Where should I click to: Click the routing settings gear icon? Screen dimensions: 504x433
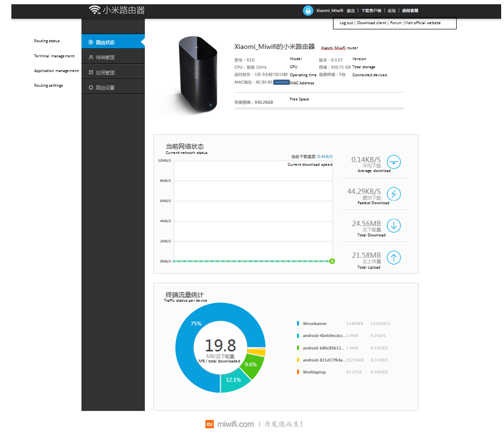91,88
